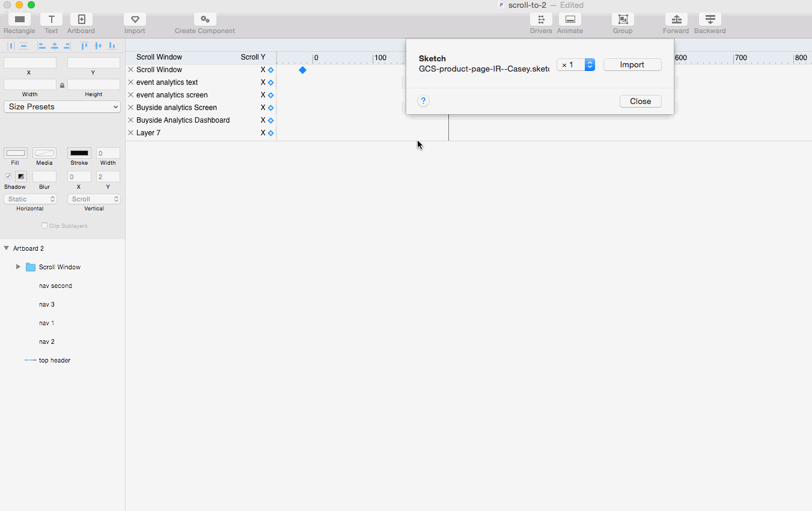Click the position Y input field

tap(94, 63)
